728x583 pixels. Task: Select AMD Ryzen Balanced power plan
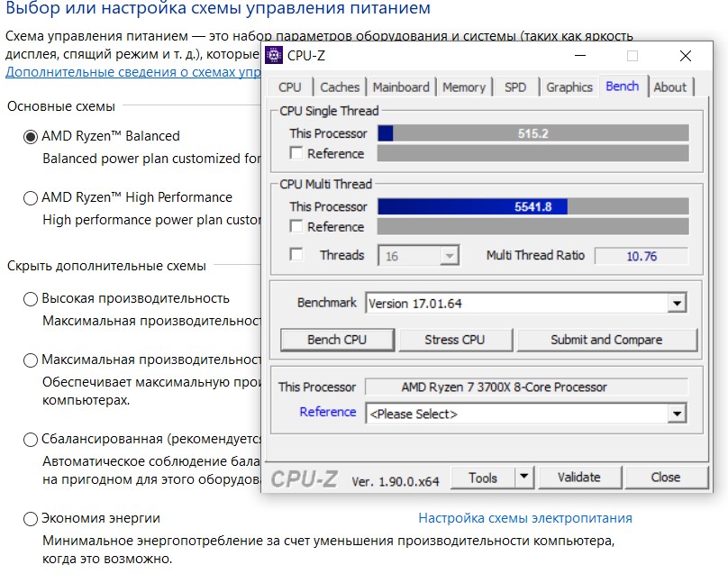31,137
